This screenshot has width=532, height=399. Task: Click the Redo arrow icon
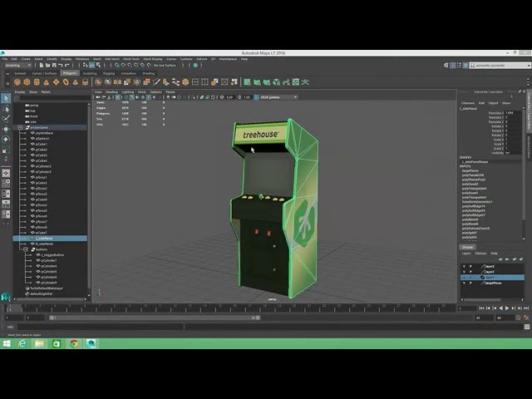[67, 65]
